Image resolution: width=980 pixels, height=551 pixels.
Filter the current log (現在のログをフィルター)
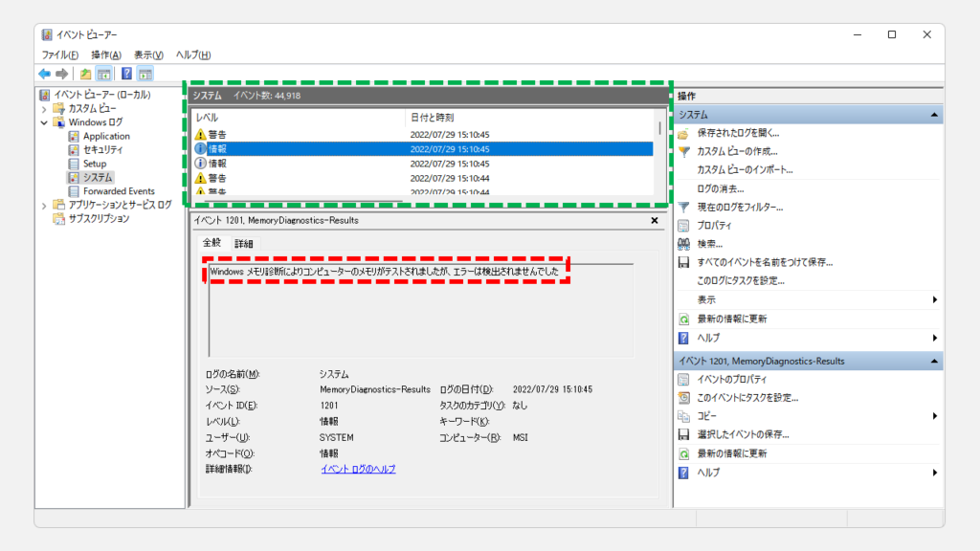[x=738, y=207]
